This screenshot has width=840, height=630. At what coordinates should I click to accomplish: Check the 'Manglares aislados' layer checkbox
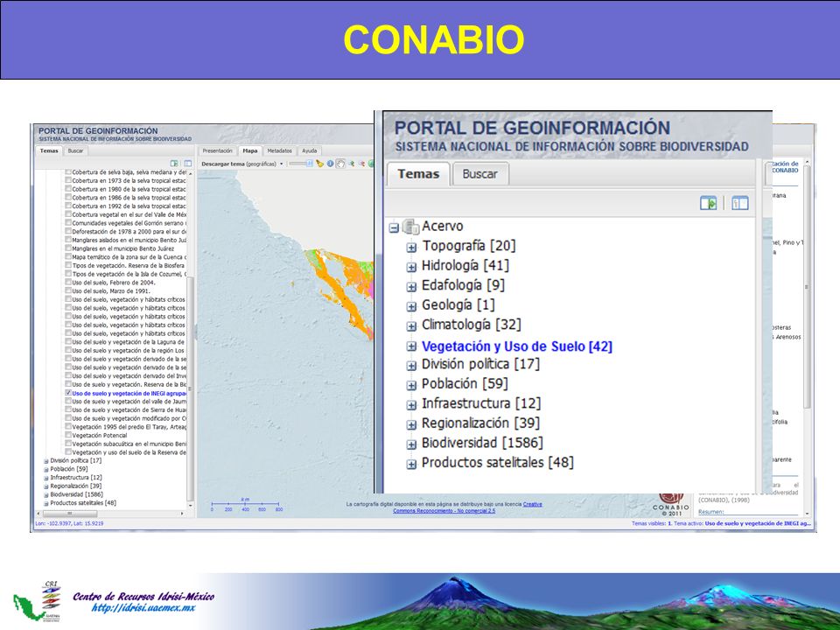pyautogui.click(x=68, y=240)
